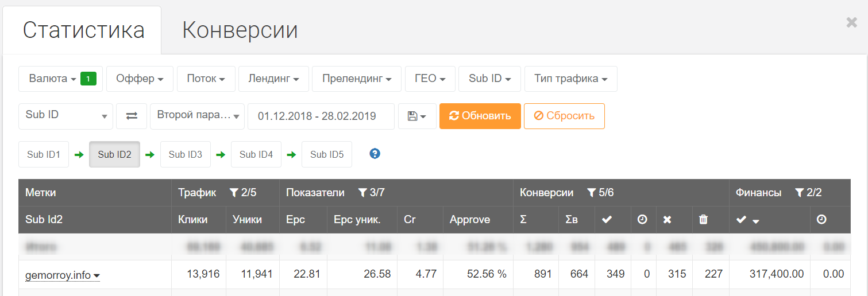Sort by the rejected conversions cross icon
This screenshot has width=868, height=296.
(x=667, y=220)
